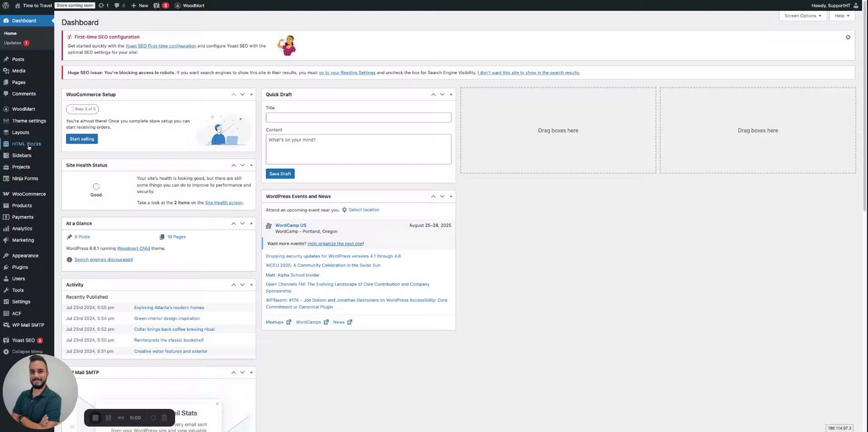Click the 9 Posts link
Screen dimensions: 868x432
pos(82,237)
